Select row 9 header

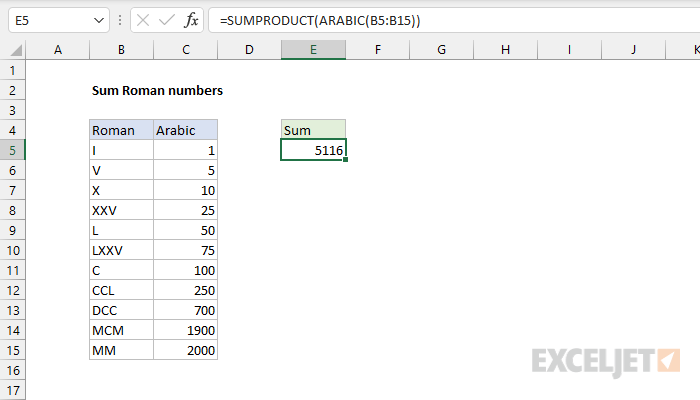[12, 230]
